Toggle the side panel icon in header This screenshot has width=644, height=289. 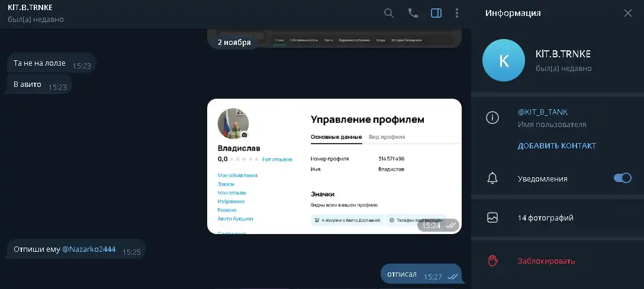(x=436, y=13)
